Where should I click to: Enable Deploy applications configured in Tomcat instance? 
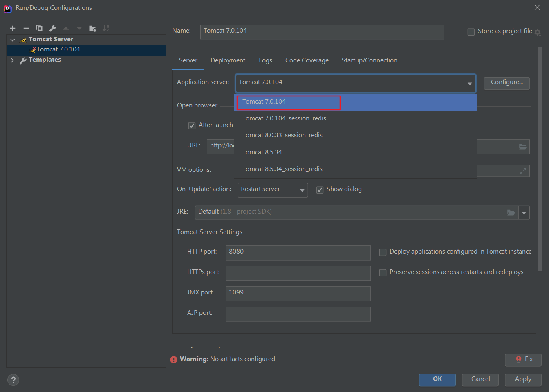(383, 252)
